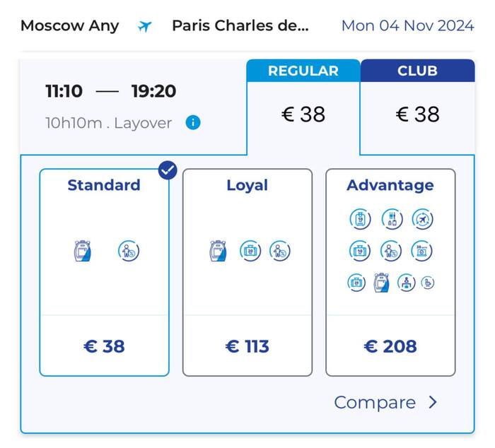Expand fare comparison with the chevron arrow
The height and width of the screenshot is (448, 495).
pyautogui.click(x=433, y=402)
